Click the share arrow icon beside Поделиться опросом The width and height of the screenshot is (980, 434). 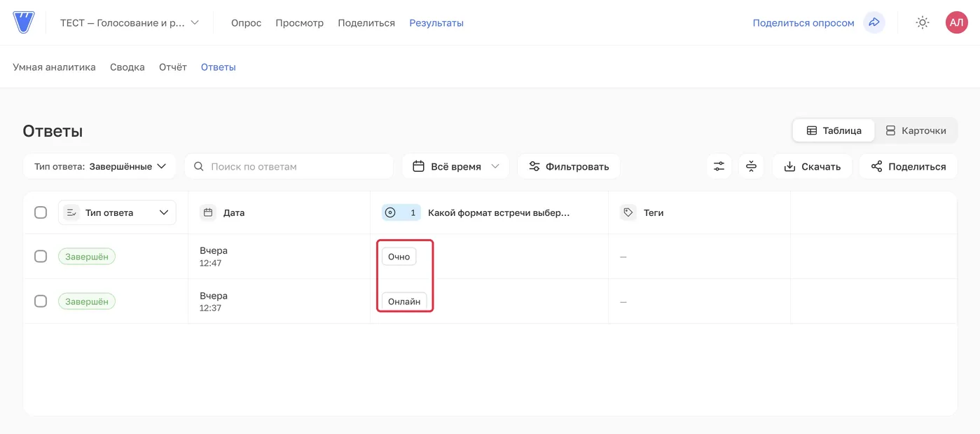click(x=874, y=22)
